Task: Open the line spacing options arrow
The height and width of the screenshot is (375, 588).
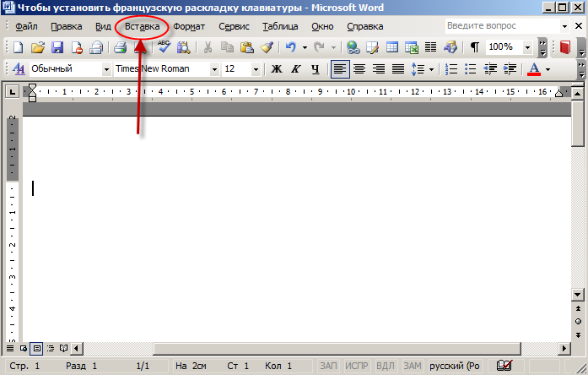Action: tap(432, 69)
